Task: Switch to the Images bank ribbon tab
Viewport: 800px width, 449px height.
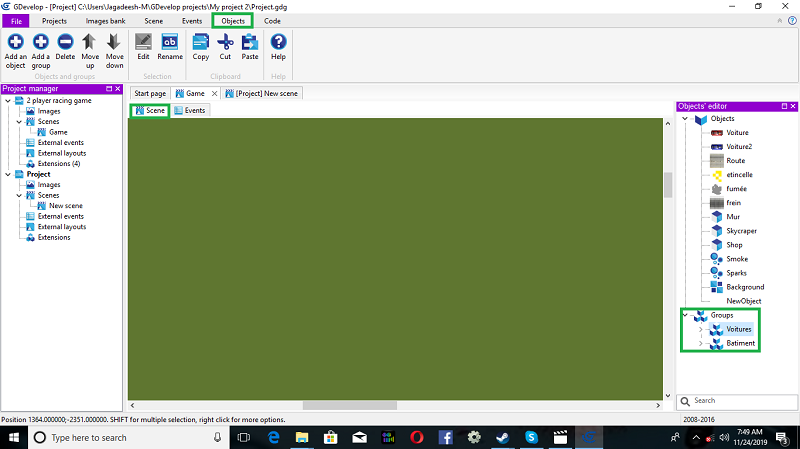Action: (105, 21)
